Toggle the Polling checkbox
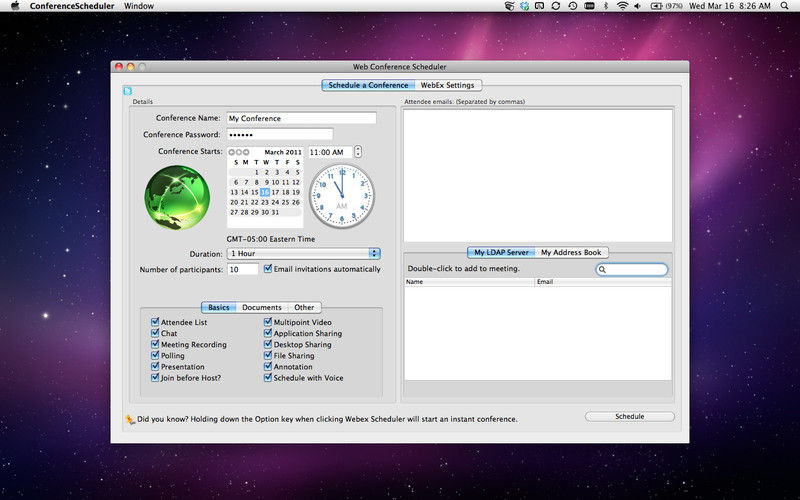 click(155, 355)
